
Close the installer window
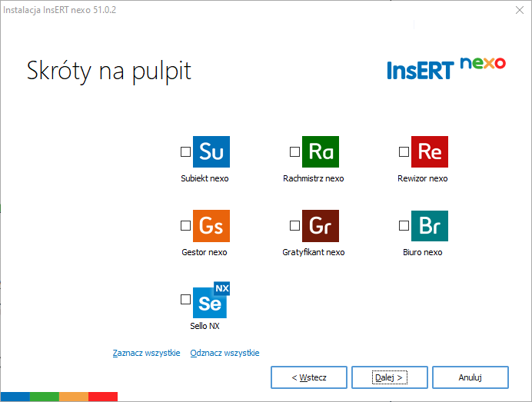click(x=520, y=10)
